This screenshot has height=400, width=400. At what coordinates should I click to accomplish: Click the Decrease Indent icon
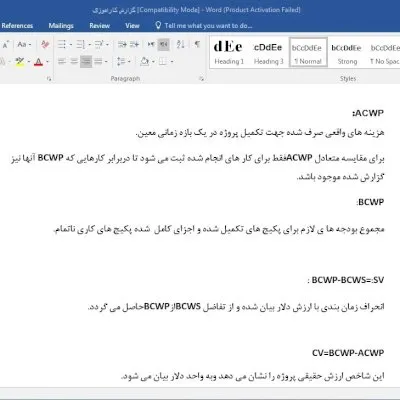[x=122, y=44]
